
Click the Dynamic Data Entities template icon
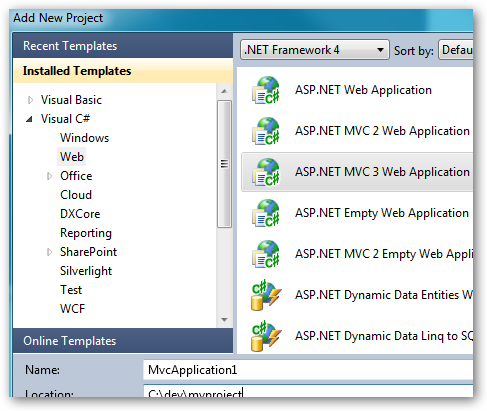click(x=266, y=295)
